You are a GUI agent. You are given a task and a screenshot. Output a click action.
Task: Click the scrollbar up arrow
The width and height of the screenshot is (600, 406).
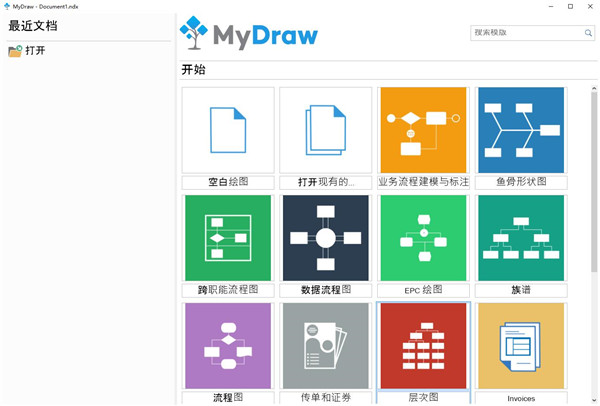coord(594,89)
